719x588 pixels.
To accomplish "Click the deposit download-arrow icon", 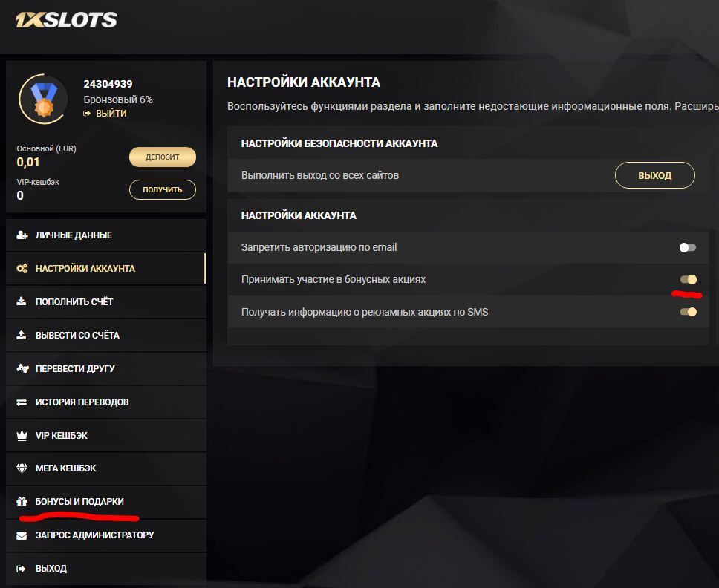I will [22, 302].
